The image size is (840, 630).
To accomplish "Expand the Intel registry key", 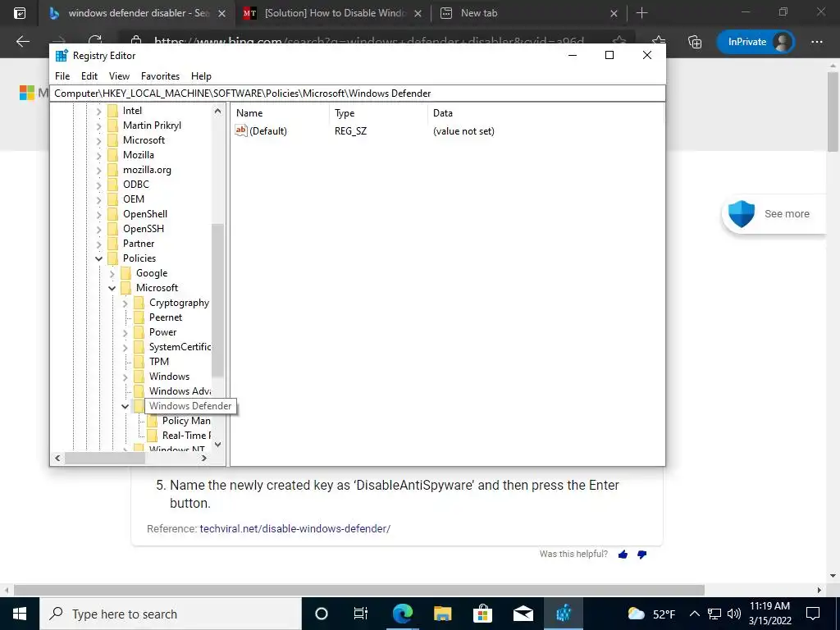I will [98, 111].
